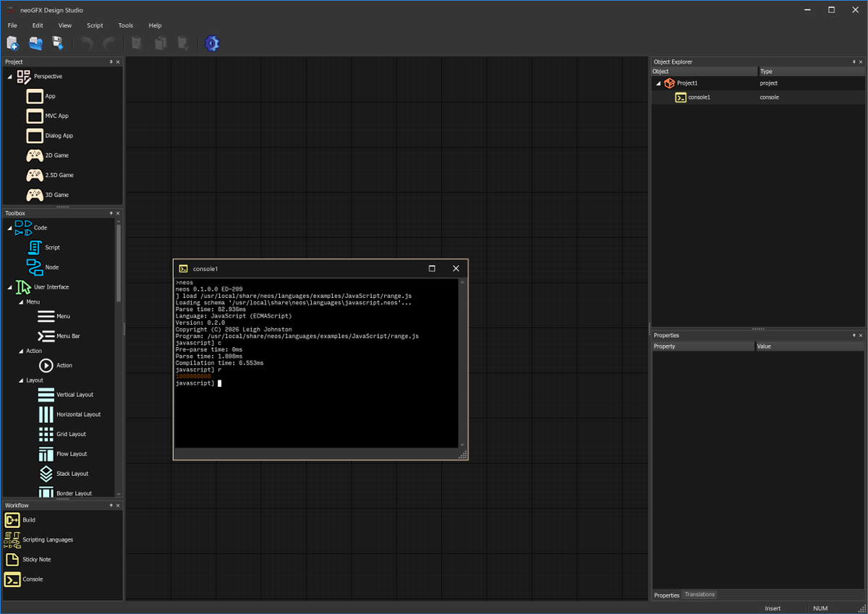Pick the Menu Bar widget icon
This screenshot has height=614, width=868.
point(46,336)
